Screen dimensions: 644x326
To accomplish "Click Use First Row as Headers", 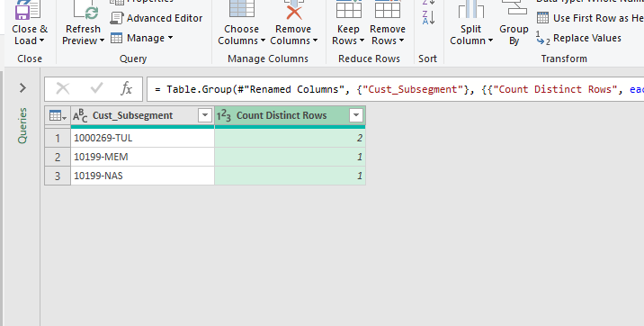I will click(590, 18).
